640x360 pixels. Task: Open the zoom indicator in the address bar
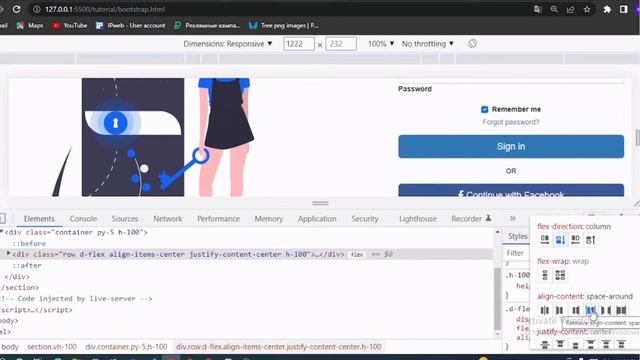click(554, 9)
